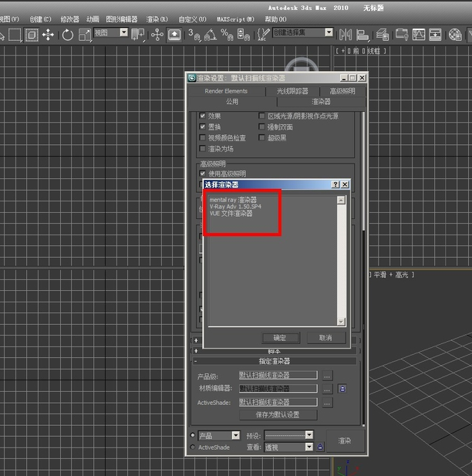Click the help ? icon in 选择渲染器 dialog
472x476 pixels.
[x=335, y=184]
